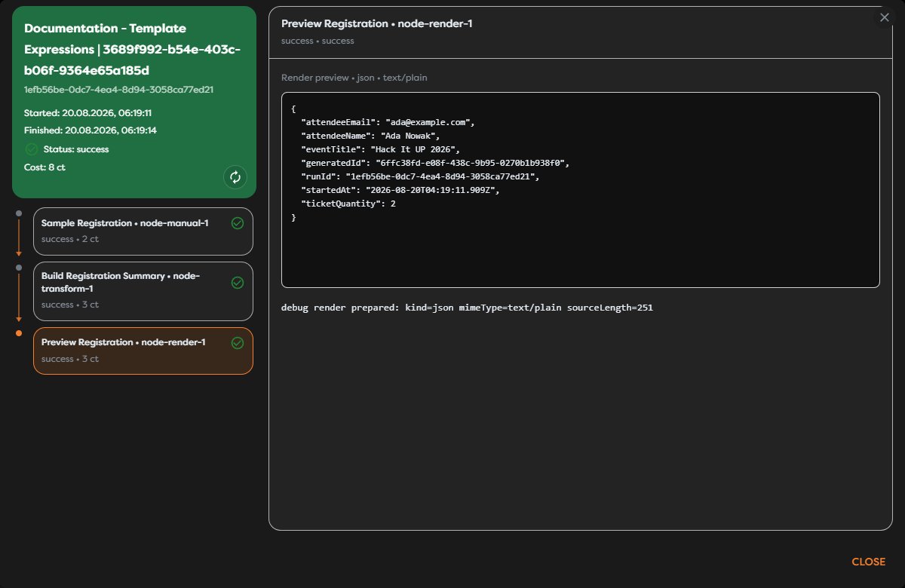Click the success • 3 ct text on Build Registration Summary

click(x=70, y=305)
